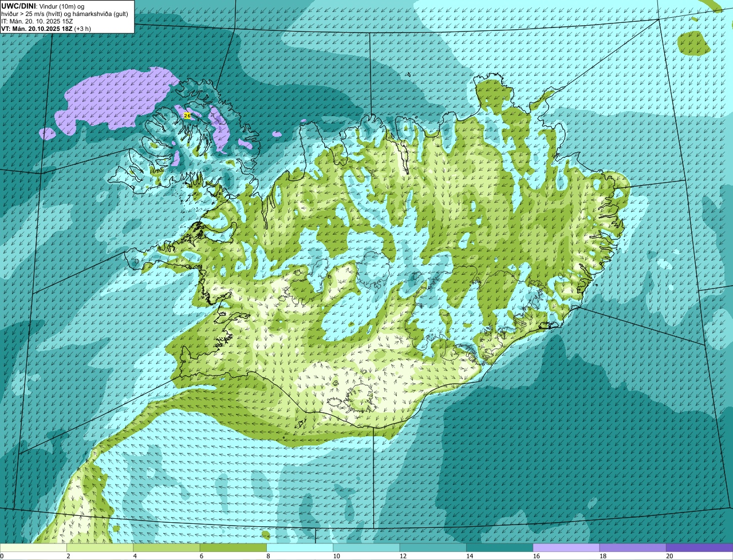Click the legend scale label '12'

[403, 556]
